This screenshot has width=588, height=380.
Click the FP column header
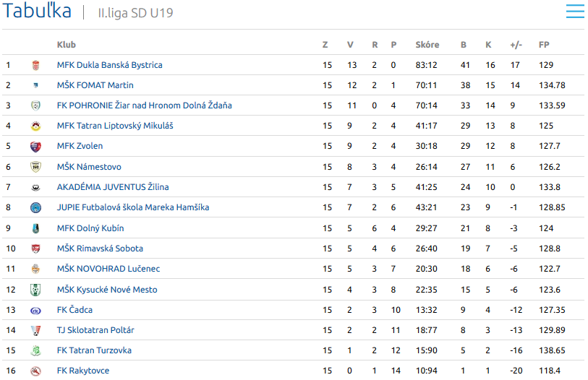544,45
